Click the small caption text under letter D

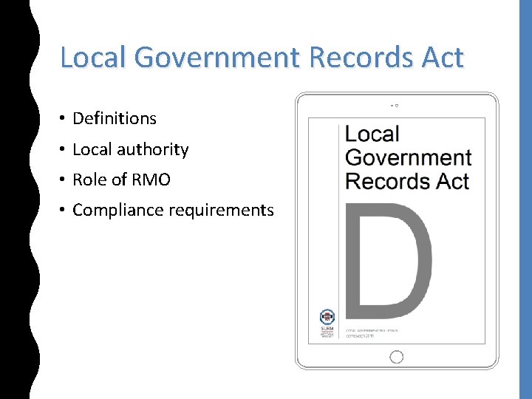point(372,332)
